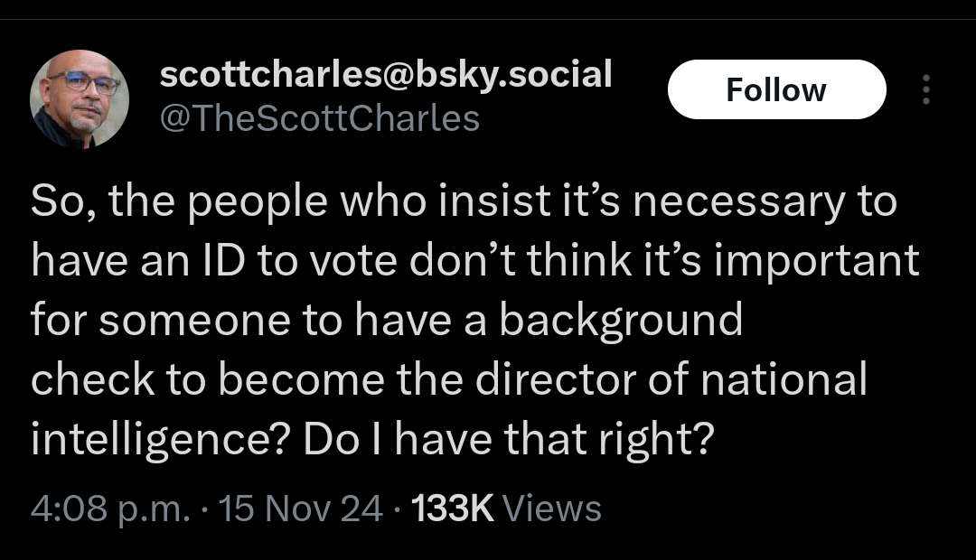Viewport: 976px width, 560px height.
Task: Open the scottcharles@bsky.social display name
Action: [x=386, y=74]
